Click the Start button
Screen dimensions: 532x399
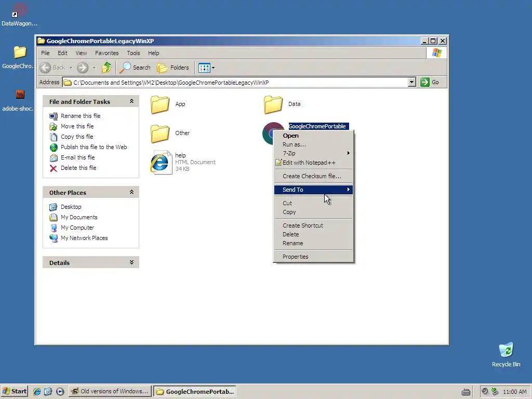[14, 391]
